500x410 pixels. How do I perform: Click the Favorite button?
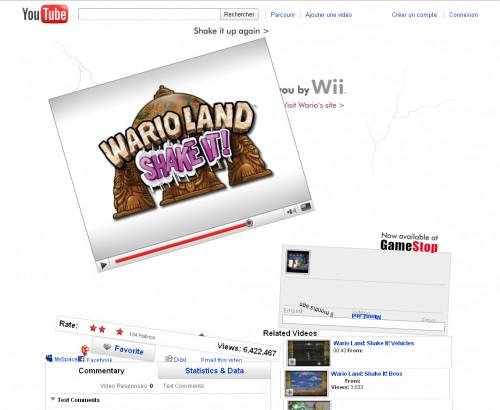click(123, 349)
